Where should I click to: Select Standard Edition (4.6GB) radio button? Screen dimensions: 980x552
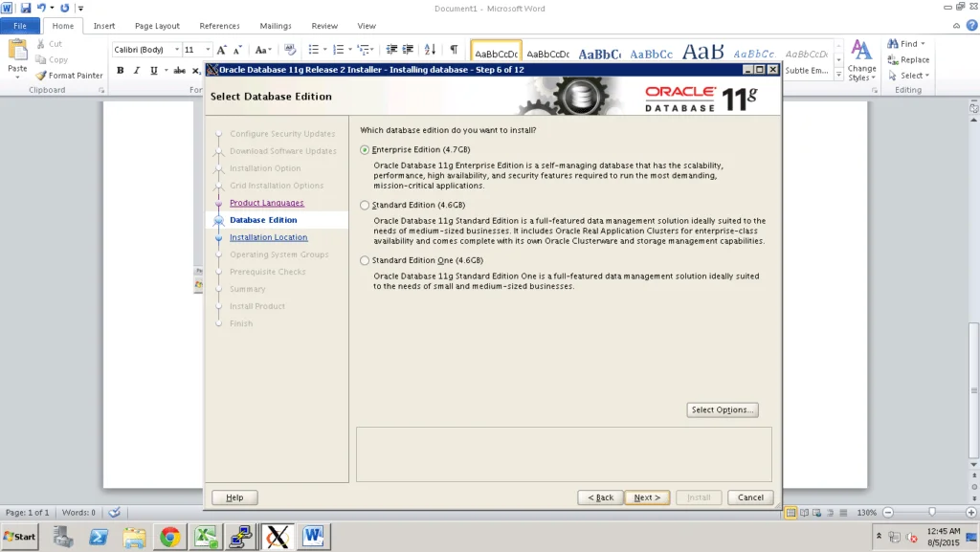click(365, 205)
